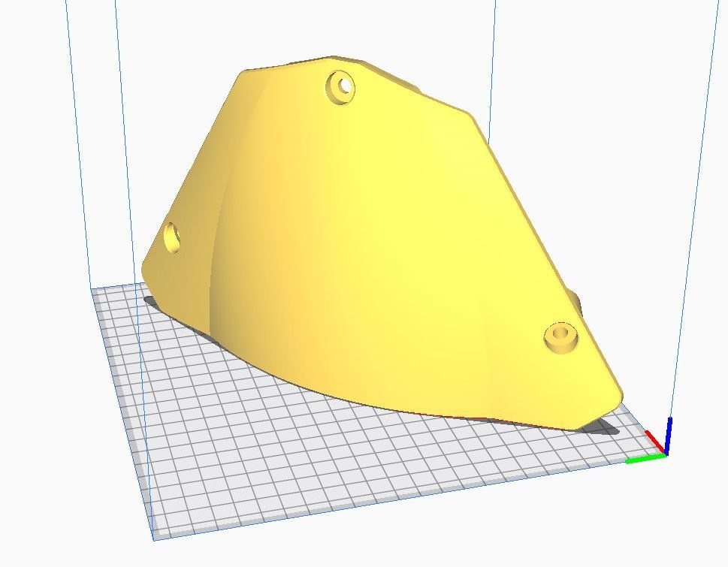Click the pointed right tip of model
The image size is (728, 567).
(618, 393)
